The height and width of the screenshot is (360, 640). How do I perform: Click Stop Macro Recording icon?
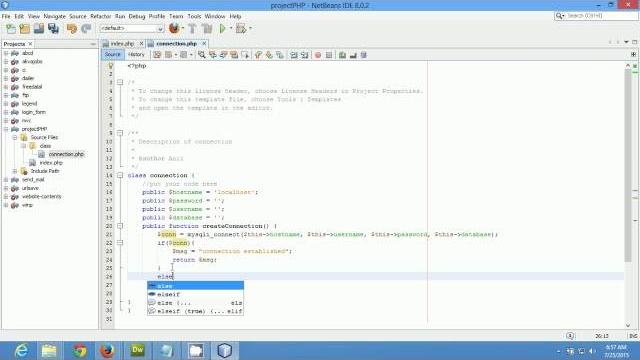(x=329, y=55)
